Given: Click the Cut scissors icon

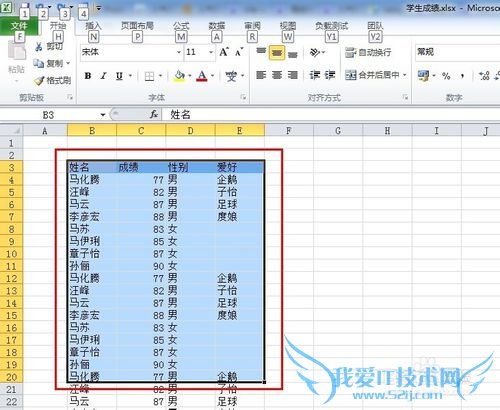Looking at the screenshot, I should (x=39, y=47).
